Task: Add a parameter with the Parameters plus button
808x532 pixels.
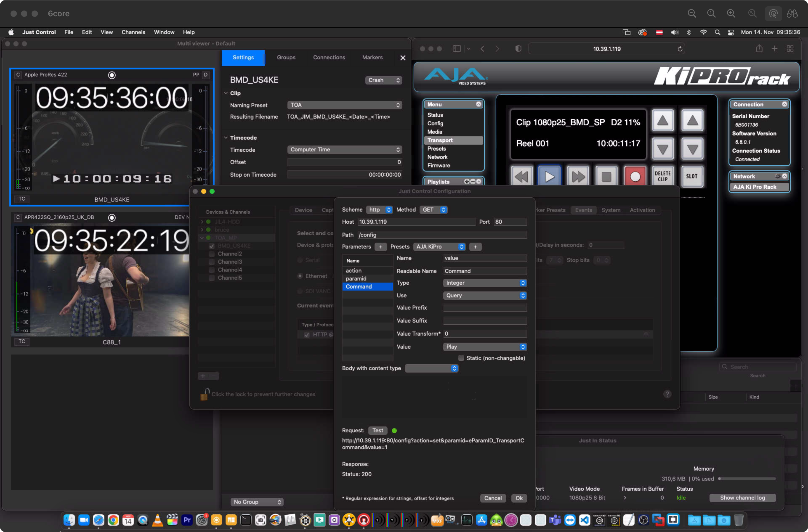Action: coord(381,247)
